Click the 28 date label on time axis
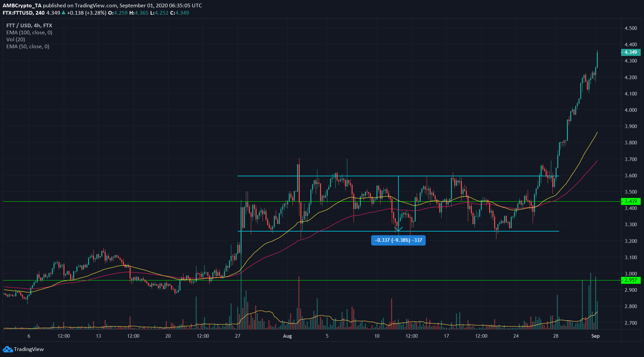The image size is (644, 357). 556,336
